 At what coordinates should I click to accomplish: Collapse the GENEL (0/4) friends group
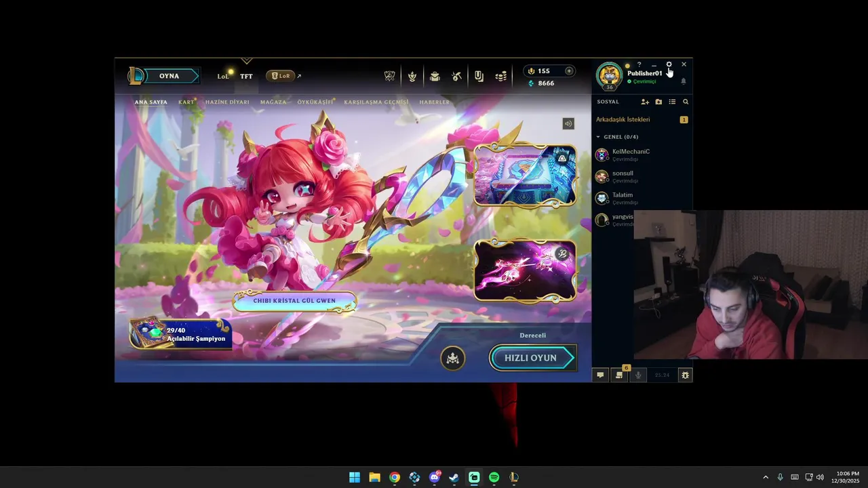coord(617,137)
